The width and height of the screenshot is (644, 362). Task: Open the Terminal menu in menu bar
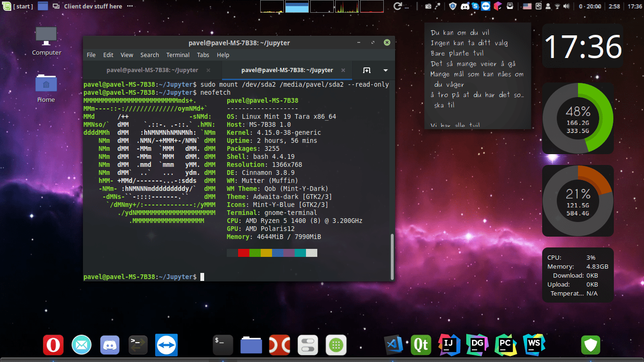[178, 55]
